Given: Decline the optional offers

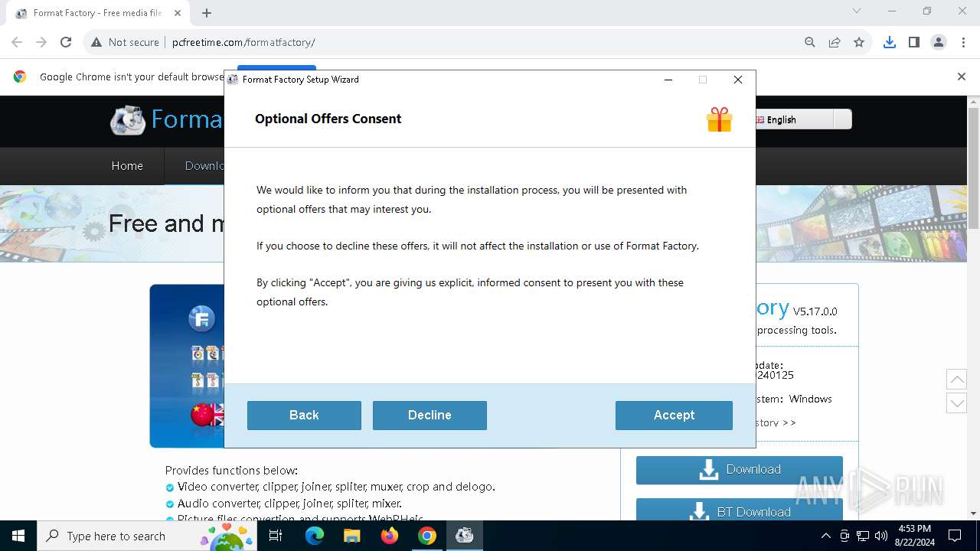Looking at the screenshot, I should pyautogui.click(x=430, y=415).
